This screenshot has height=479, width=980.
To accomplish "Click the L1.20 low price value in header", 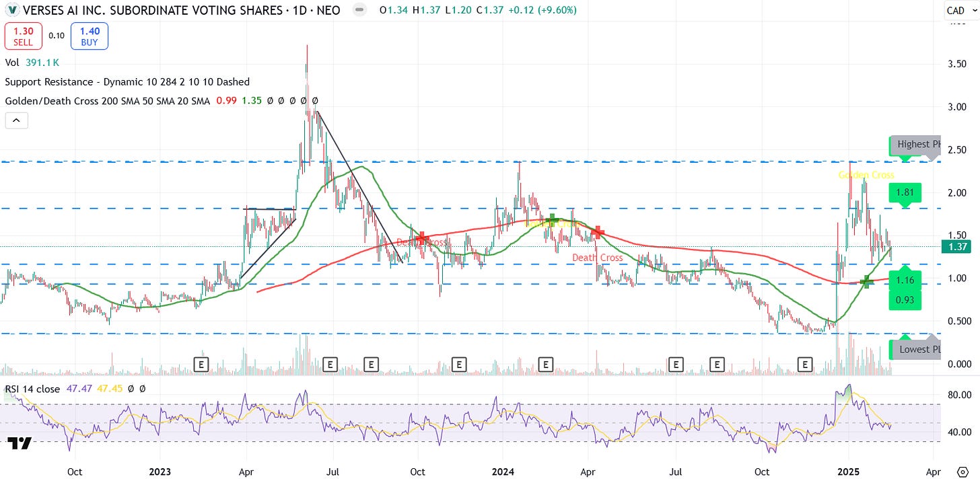I will point(458,10).
